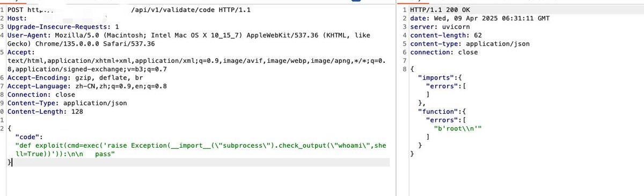Viewport: 644px width, 196px height.
Task: Click the request's Accept: header name
Action: tap(21, 52)
